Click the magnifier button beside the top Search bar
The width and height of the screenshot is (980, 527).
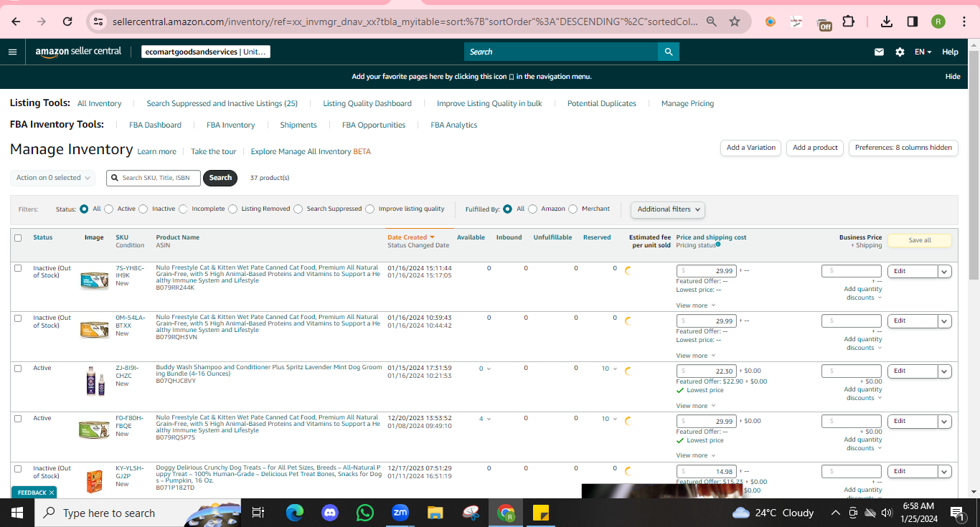[669, 52]
